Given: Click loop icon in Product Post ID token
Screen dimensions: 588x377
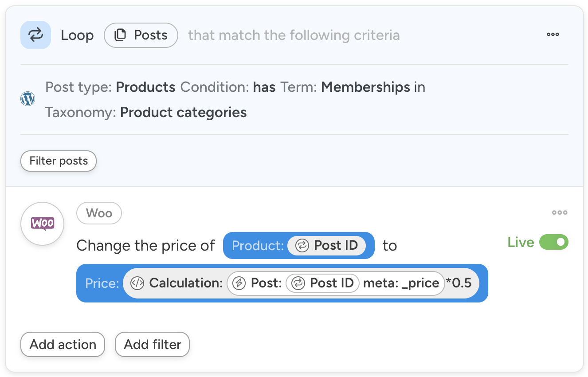Looking at the screenshot, I should pos(302,246).
